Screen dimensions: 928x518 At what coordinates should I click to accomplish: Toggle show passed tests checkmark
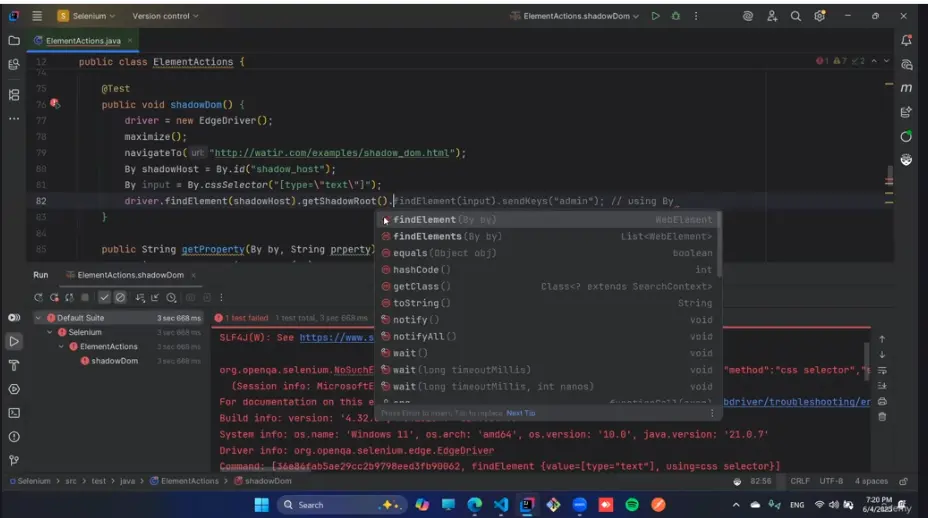[104, 298]
